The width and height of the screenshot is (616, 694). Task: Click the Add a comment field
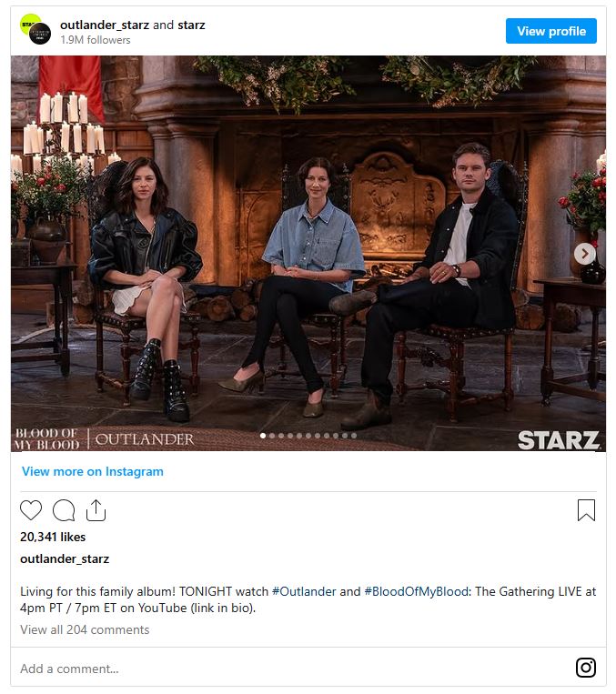coord(292,669)
